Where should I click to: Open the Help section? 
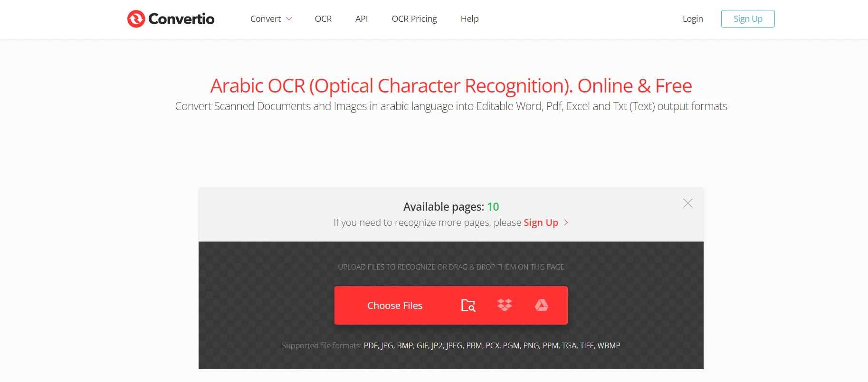point(469,19)
